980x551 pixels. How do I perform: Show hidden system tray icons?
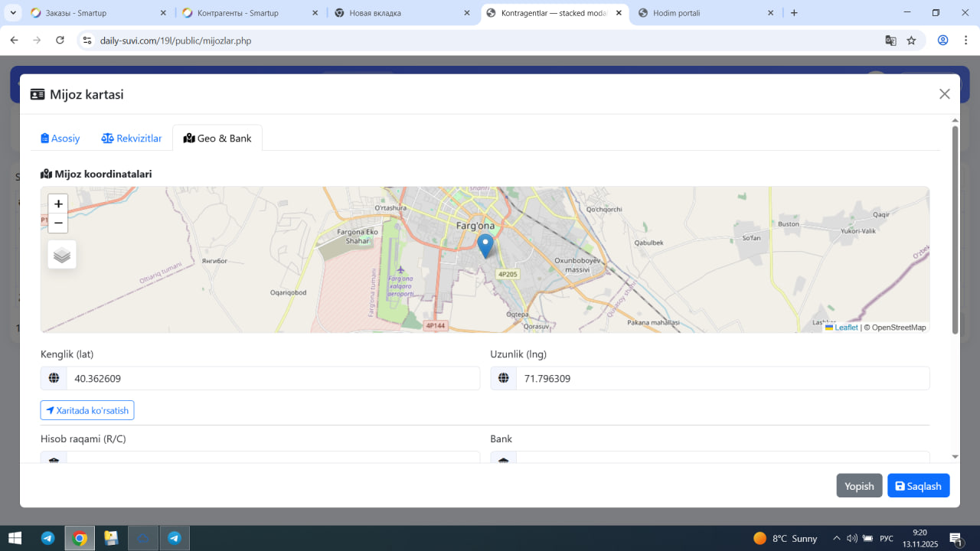[837, 538]
